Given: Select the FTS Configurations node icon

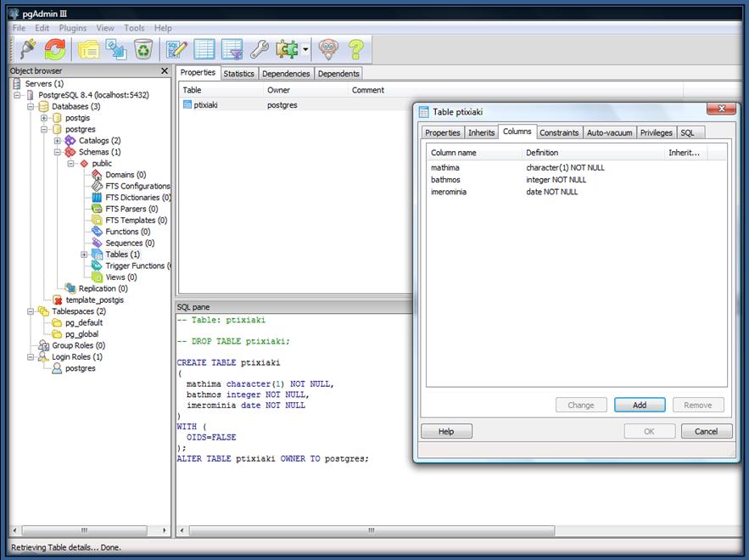Looking at the screenshot, I should pos(97,186).
